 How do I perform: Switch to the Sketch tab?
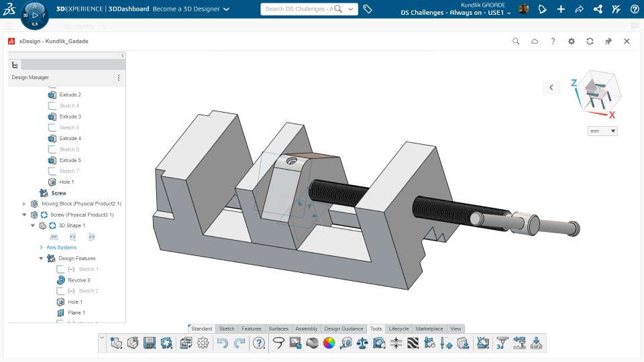tap(227, 328)
